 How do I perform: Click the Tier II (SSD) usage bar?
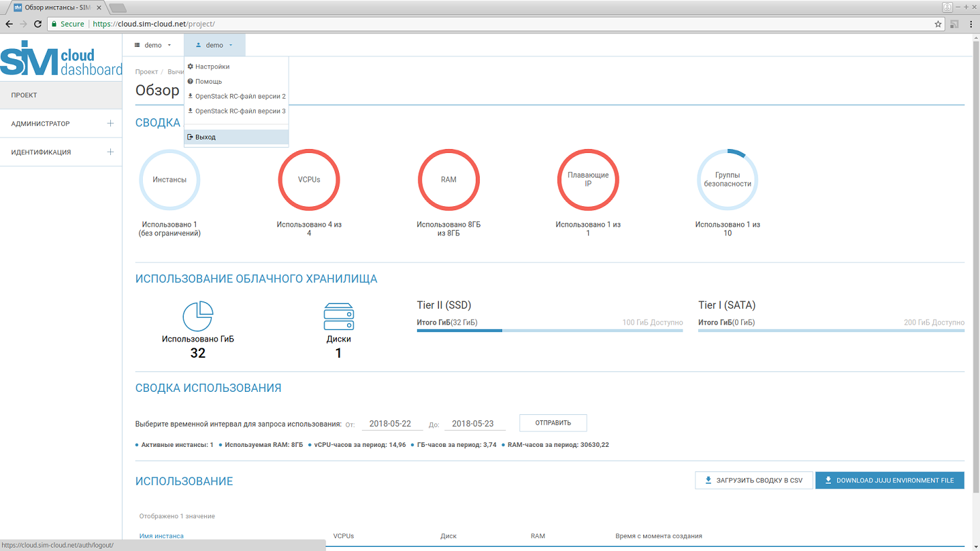pos(549,331)
